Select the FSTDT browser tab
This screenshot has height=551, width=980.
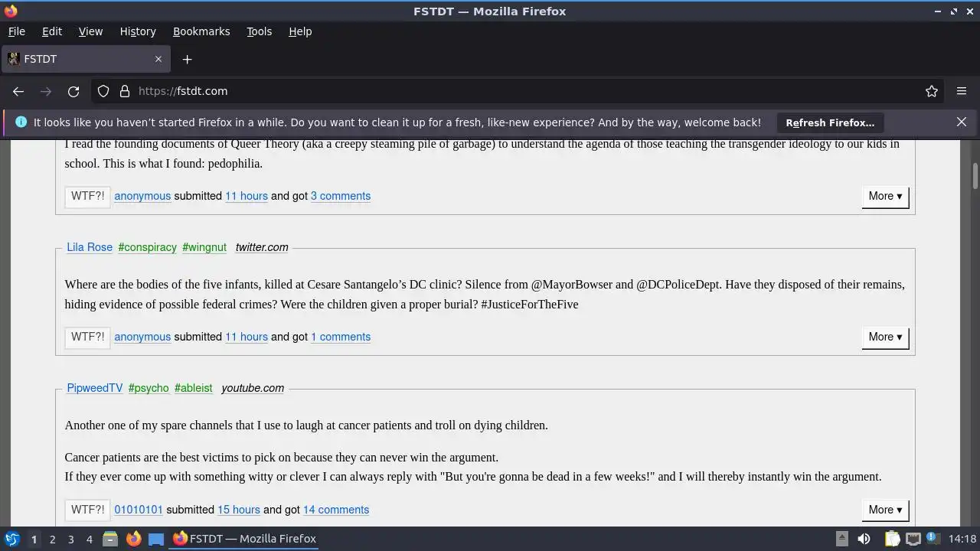(x=85, y=59)
